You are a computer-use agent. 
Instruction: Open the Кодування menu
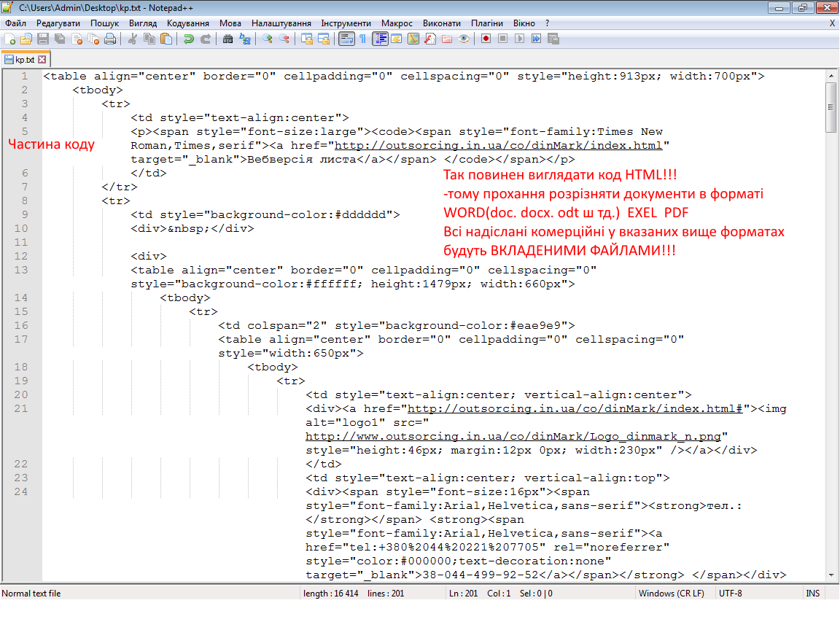187,23
